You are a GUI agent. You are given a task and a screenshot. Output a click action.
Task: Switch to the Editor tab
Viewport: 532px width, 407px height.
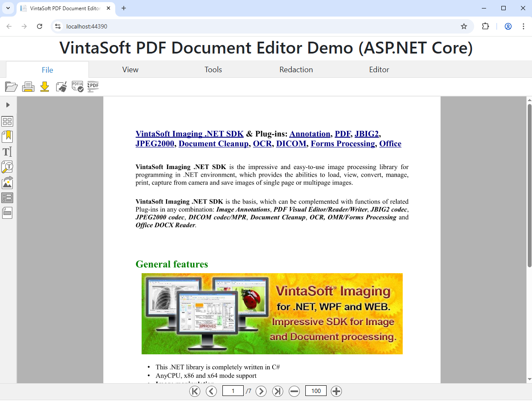pyautogui.click(x=379, y=70)
